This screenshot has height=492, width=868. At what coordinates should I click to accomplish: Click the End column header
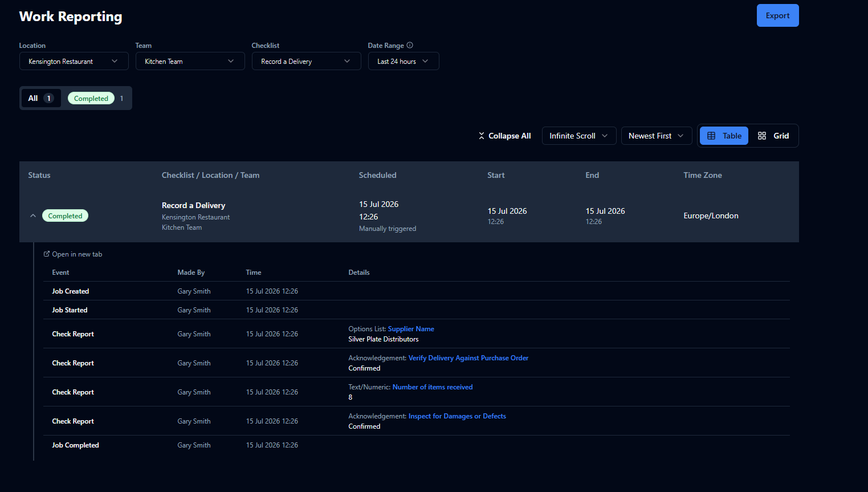592,175
